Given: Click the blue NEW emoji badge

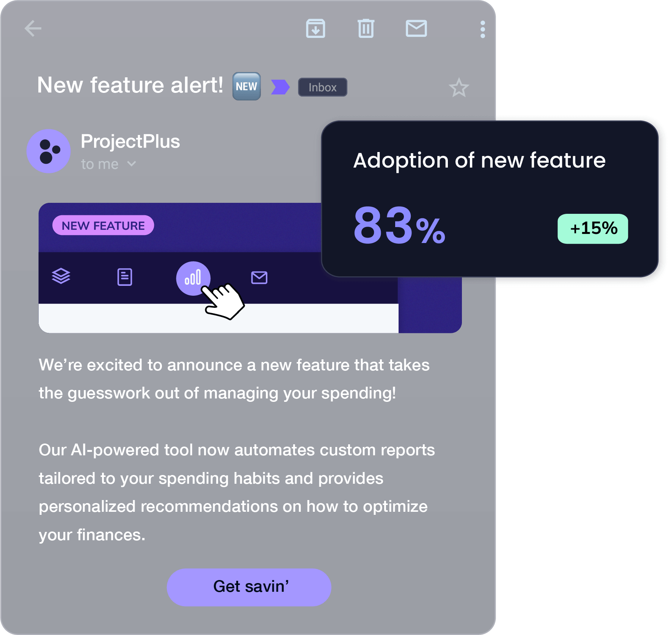Looking at the screenshot, I should 247,86.
